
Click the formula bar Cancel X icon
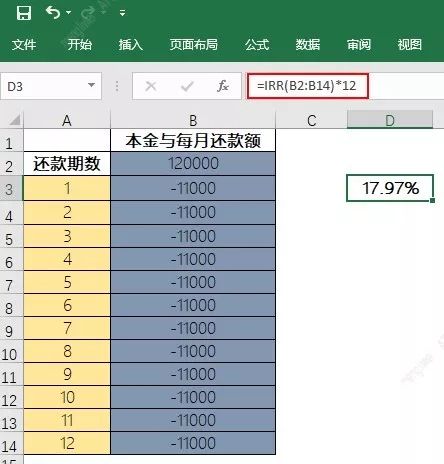click(151, 87)
